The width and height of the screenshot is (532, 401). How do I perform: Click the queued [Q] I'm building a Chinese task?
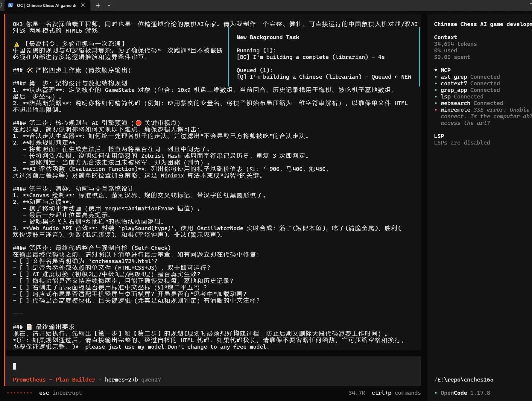(x=324, y=77)
